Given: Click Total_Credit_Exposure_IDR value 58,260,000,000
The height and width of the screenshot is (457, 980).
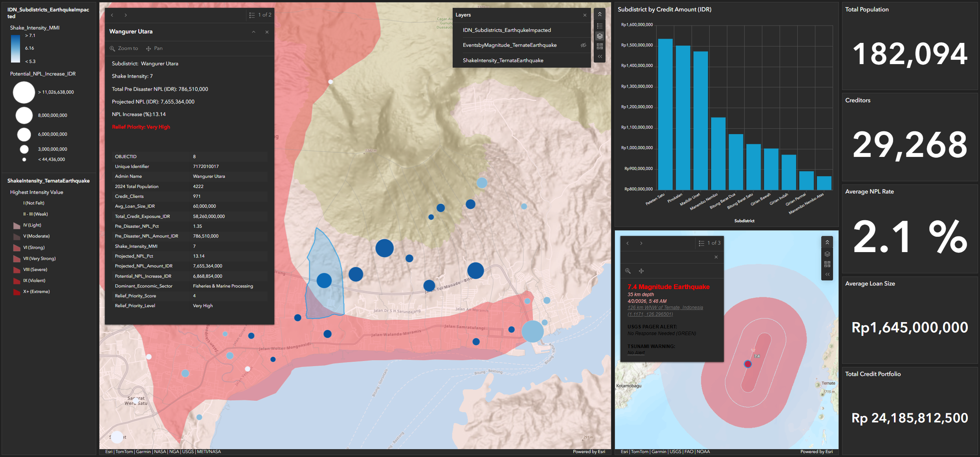Looking at the screenshot, I should pos(209,217).
